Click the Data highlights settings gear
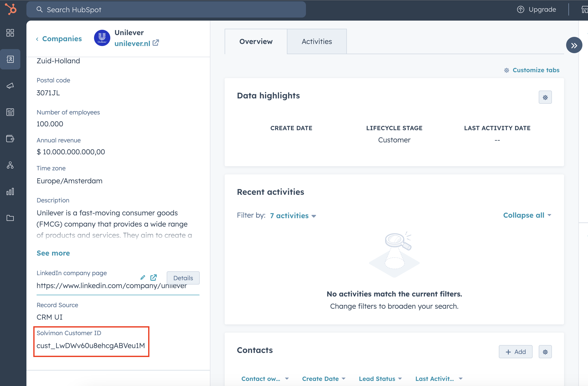This screenshot has height=386, width=588. point(545,97)
